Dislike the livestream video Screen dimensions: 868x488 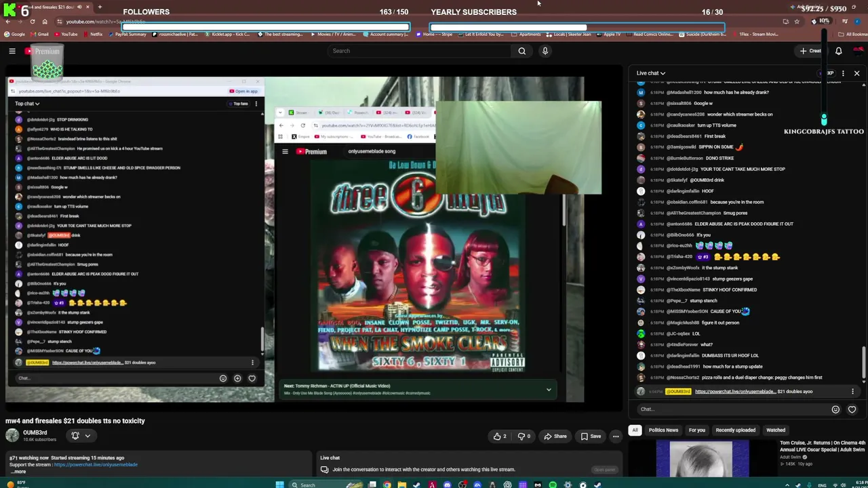(524, 436)
